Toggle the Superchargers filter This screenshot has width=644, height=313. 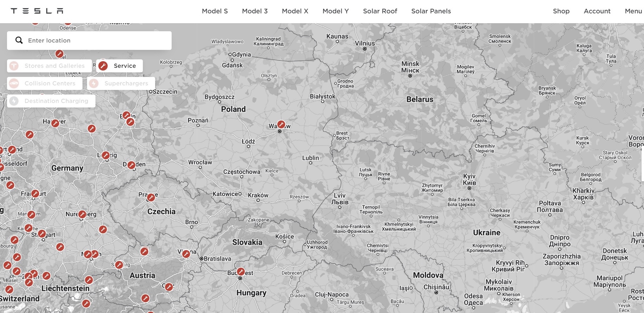pyautogui.click(x=121, y=83)
